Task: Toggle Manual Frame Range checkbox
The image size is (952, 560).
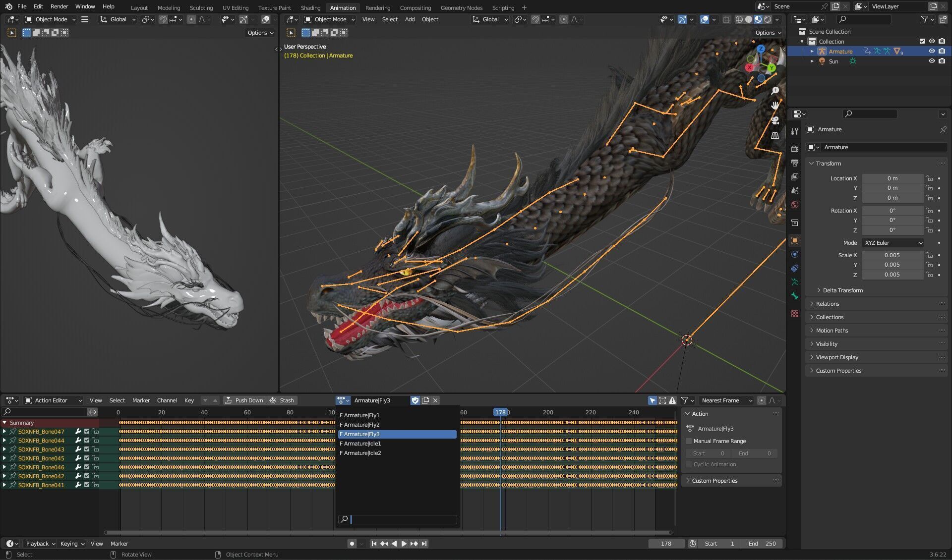Action: (689, 441)
